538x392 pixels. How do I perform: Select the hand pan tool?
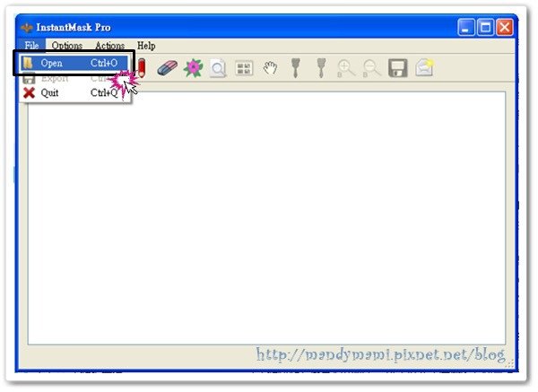(270, 68)
